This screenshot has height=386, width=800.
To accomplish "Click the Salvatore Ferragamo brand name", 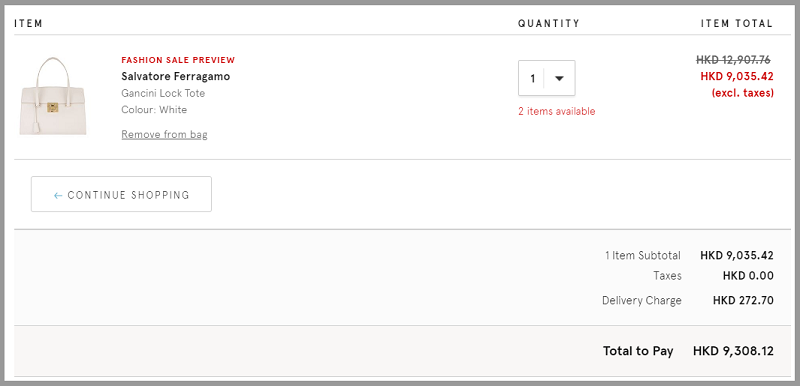I will click(176, 76).
